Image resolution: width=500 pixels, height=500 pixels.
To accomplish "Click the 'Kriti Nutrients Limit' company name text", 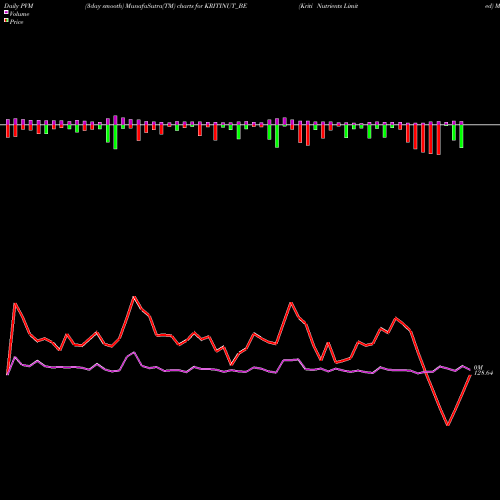I will click(x=328, y=6).
